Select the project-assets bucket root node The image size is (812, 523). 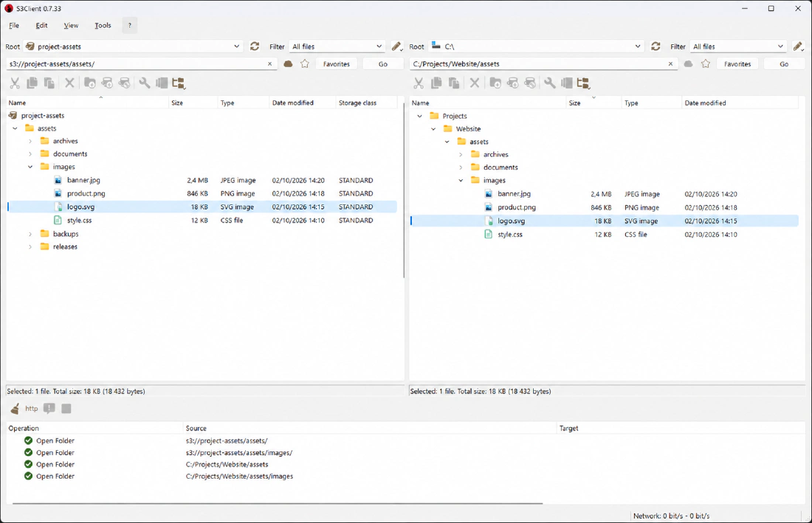pyautogui.click(x=43, y=116)
